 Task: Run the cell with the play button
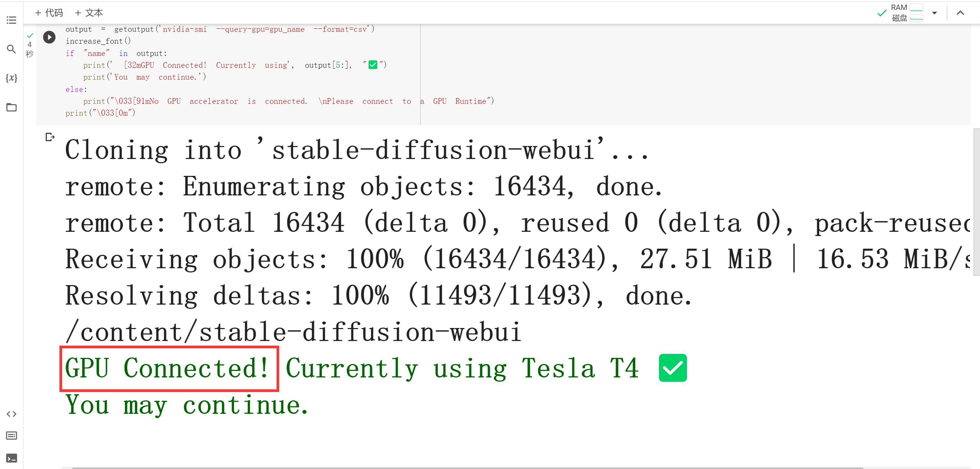[49, 37]
